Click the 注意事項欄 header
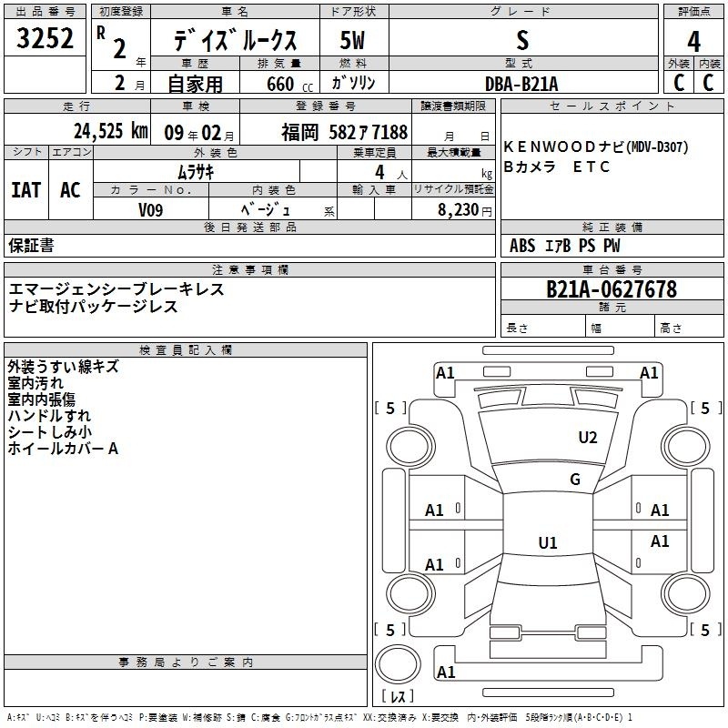The width and height of the screenshot is (728, 728). 249,269
